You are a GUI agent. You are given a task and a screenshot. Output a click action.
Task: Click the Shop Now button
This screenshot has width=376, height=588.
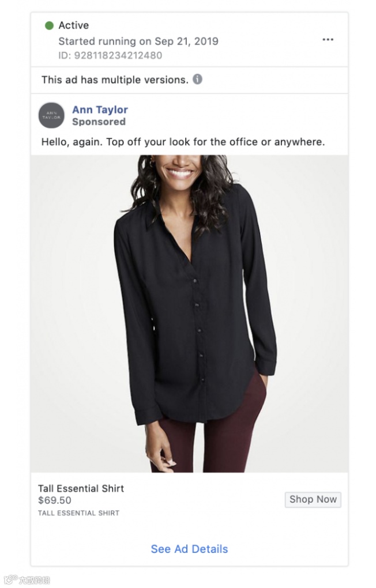click(313, 499)
